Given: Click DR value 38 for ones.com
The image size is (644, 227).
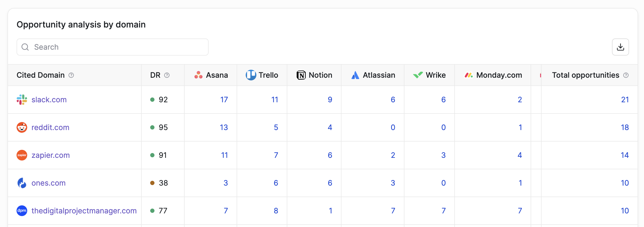Looking at the screenshot, I should [x=163, y=183].
